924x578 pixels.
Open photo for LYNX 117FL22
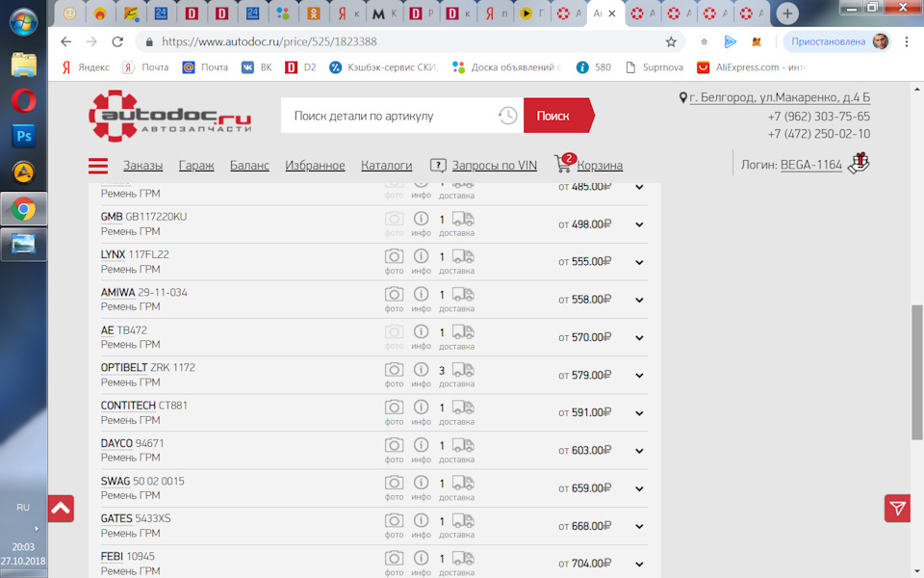395,256
